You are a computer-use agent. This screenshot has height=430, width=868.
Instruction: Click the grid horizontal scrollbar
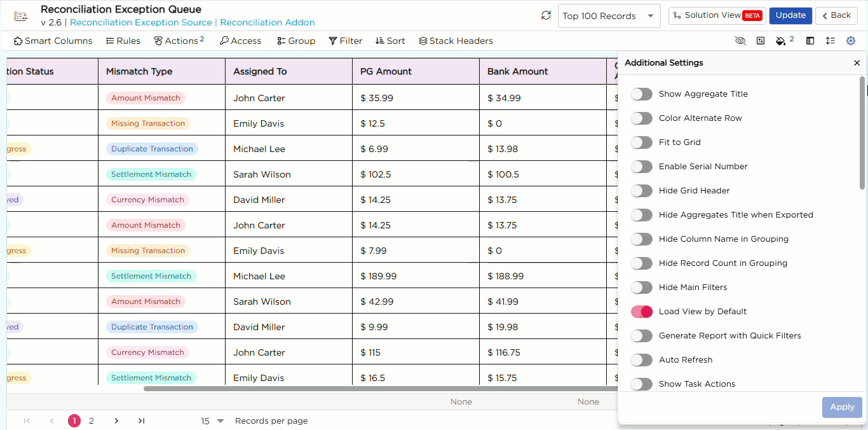click(x=380, y=388)
